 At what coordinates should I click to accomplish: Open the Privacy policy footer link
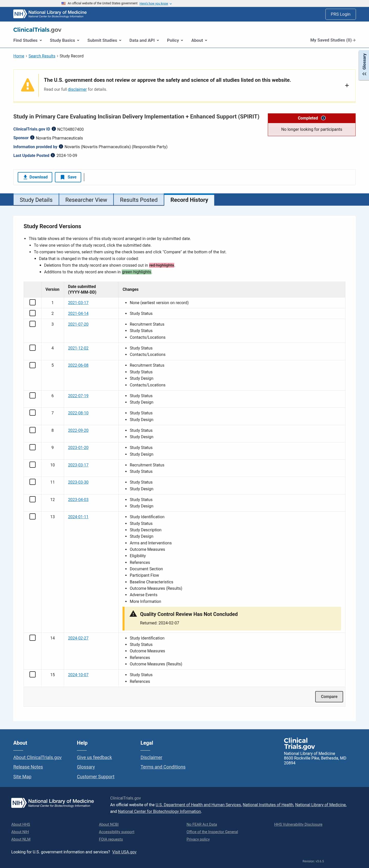(x=198, y=839)
